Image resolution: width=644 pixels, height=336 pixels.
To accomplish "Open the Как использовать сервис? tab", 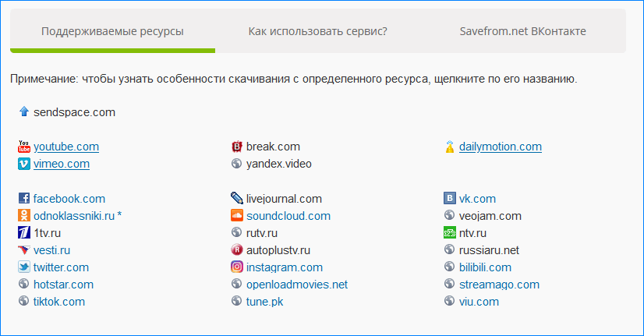I will [317, 31].
